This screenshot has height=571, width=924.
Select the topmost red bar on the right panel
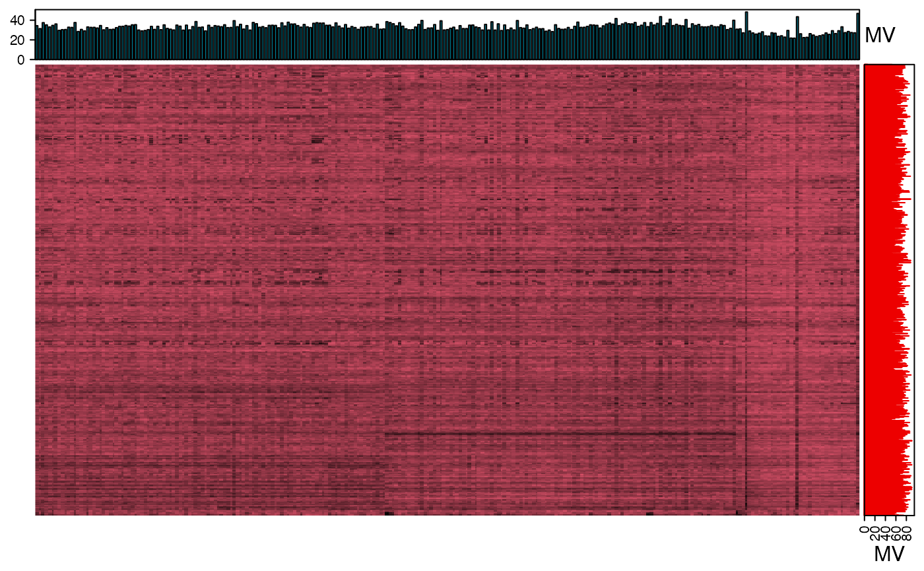884,66
